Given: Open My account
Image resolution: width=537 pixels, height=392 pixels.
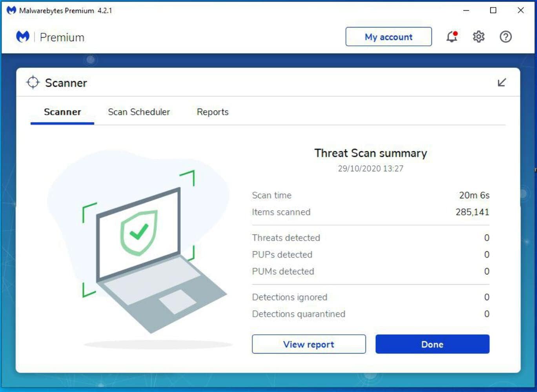Looking at the screenshot, I should (388, 36).
